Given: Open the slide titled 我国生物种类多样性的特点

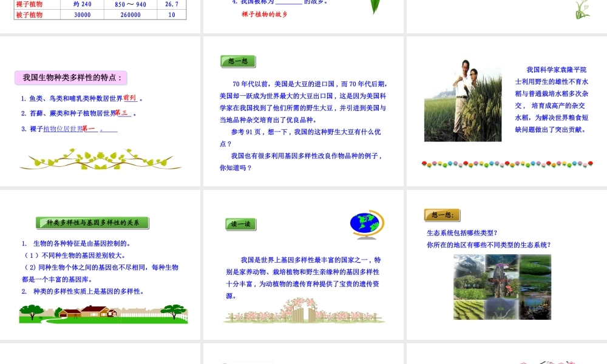Looking at the screenshot, I should coord(100,112).
